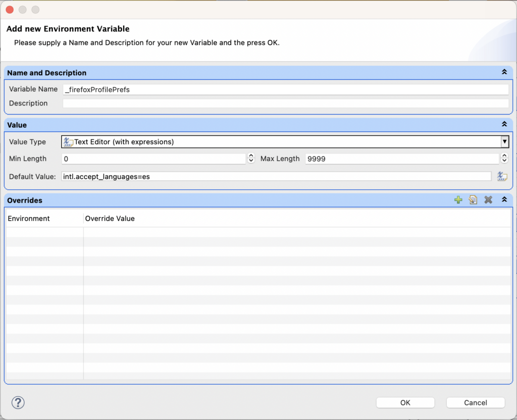Click the Value section title
The width and height of the screenshot is (517, 420).
point(17,125)
